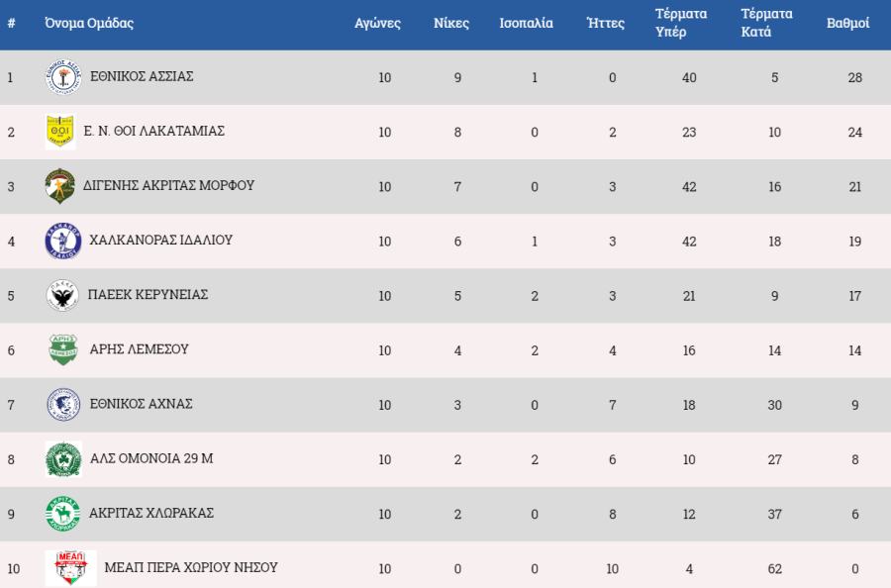Viewport: 891px width, 588px height.
Task: Select the Τέρματα Υπέρ header
Action: pos(681,23)
